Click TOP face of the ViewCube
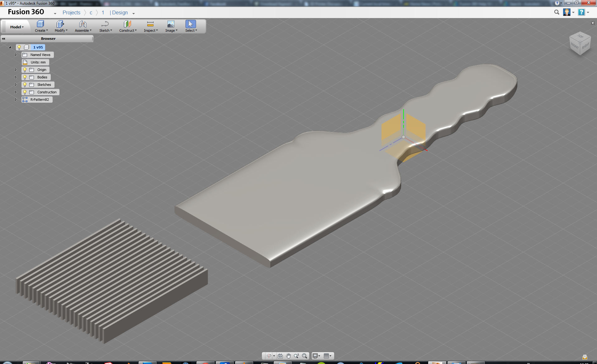 tap(580, 37)
